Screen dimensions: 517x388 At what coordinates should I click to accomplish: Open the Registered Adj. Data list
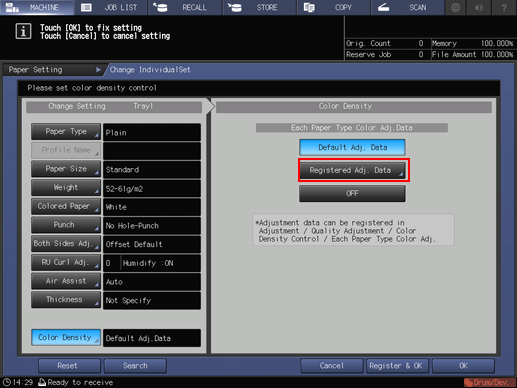[352, 170]
